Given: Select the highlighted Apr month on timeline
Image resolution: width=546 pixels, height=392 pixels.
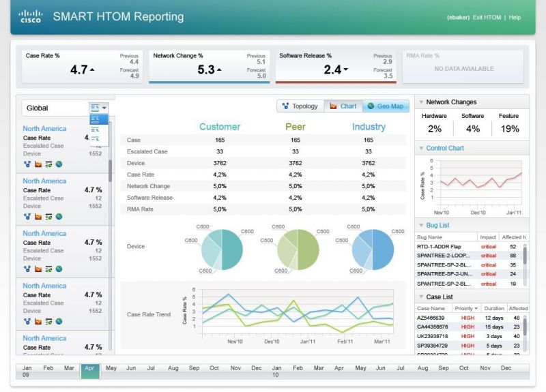Looking at the screenshot, I should click(90, 371).
